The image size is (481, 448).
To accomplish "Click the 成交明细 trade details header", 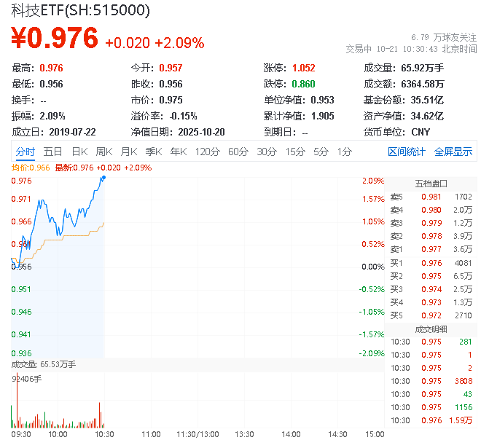I will pyautogui.click(x=431, y=329).
